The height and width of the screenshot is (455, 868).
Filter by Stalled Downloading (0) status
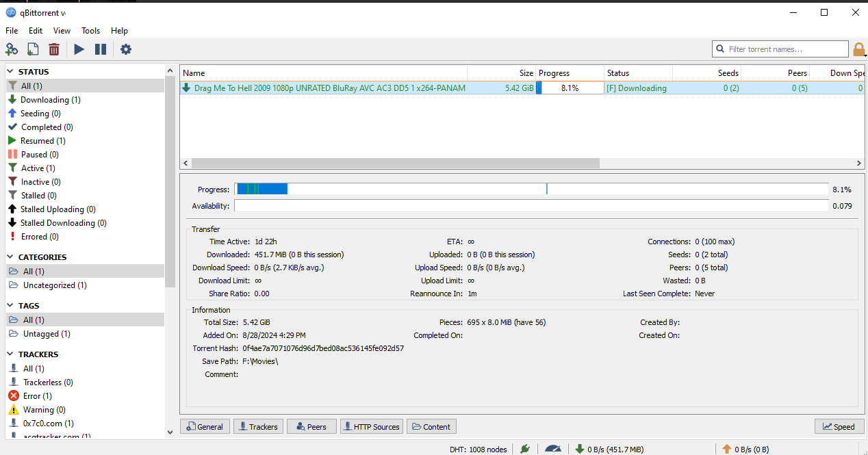86,222
